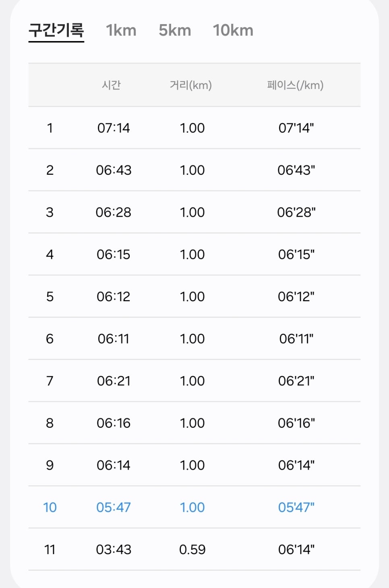Tap the highlighted pace 05'47"
Image resolution: width=389 pixels, height=588 pixels.
click(x=296, y=507)
